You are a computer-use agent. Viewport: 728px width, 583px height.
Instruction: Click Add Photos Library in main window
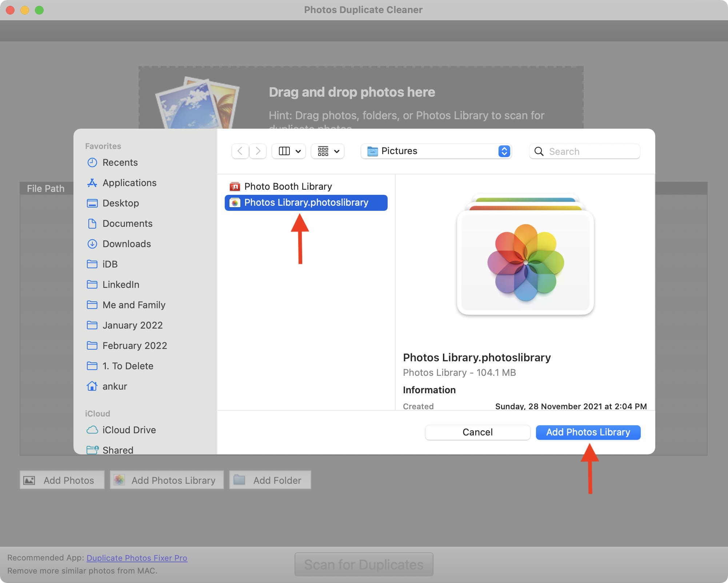pos(167,480)
